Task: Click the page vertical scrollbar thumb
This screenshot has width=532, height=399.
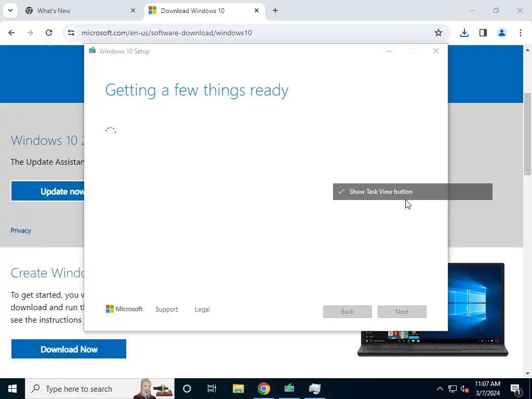Action: pyautogui.click(x=527, y=134)
